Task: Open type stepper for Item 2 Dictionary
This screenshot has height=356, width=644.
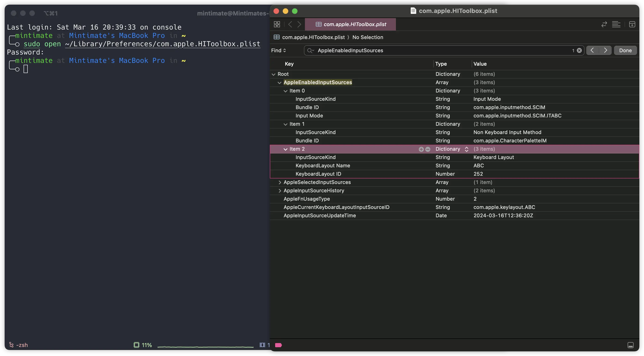Action: [x=467, y=149]
